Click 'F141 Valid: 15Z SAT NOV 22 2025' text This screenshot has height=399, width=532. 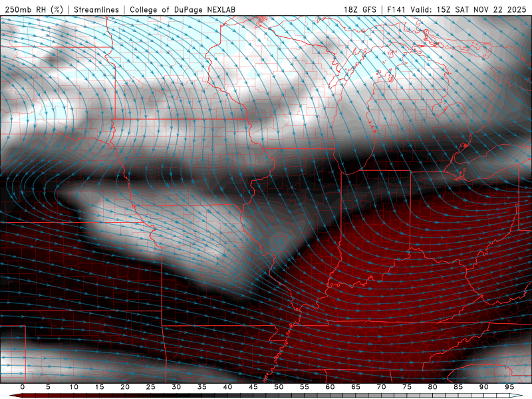pyautogui.click(x=457, y=9)
